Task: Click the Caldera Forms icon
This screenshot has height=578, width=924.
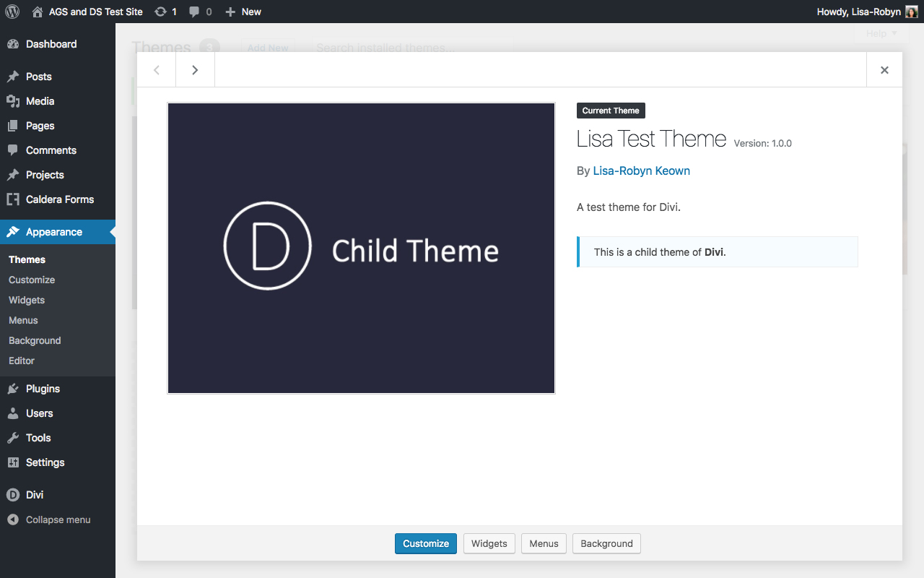Action: pos(13,199)
